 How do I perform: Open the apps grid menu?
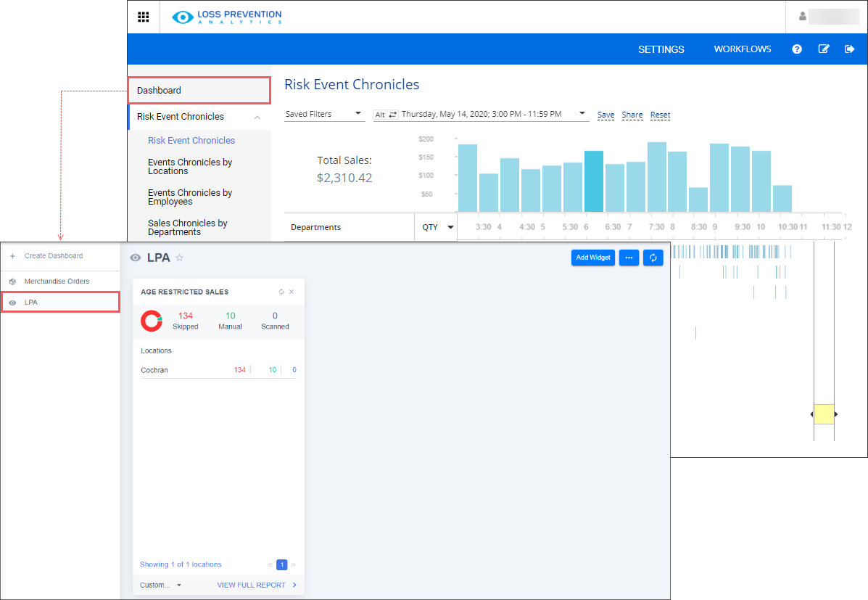pos(144,17)
